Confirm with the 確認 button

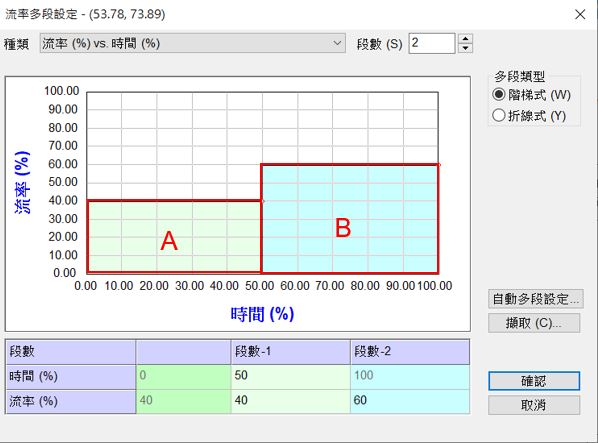pos(534,381)
